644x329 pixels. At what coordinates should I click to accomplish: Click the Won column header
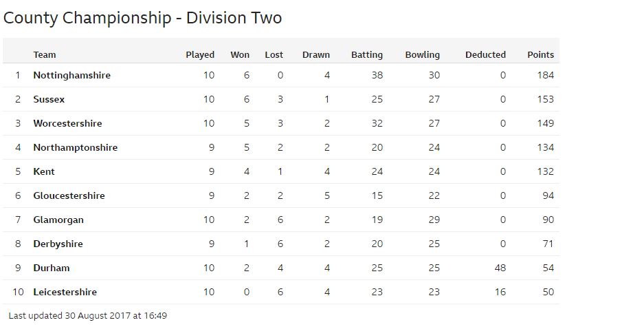(x=240, y=54)
